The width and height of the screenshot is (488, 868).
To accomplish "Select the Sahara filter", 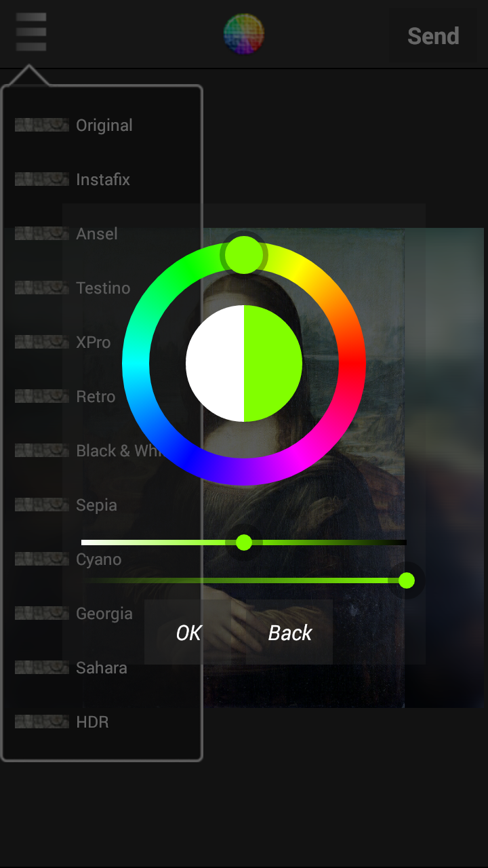I will tap(102, 667).
